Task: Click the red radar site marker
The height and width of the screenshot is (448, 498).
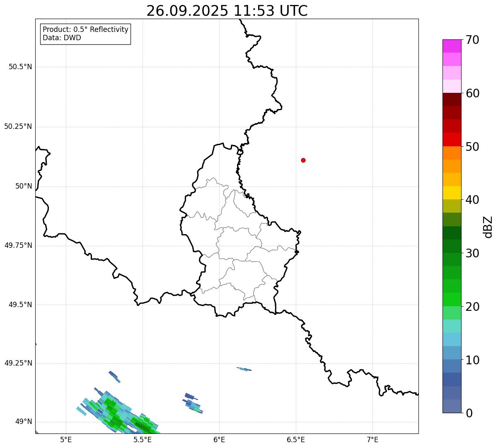Action: (303, 160)
